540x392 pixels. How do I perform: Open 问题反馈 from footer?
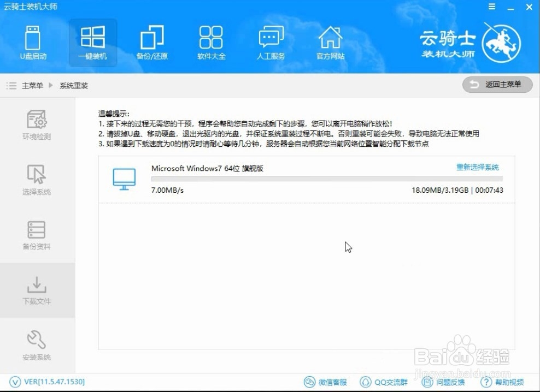(450, 382)
